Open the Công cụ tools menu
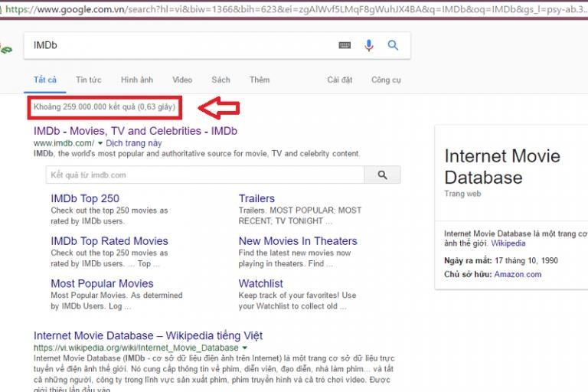588x392 pixels. click(386, 80)
